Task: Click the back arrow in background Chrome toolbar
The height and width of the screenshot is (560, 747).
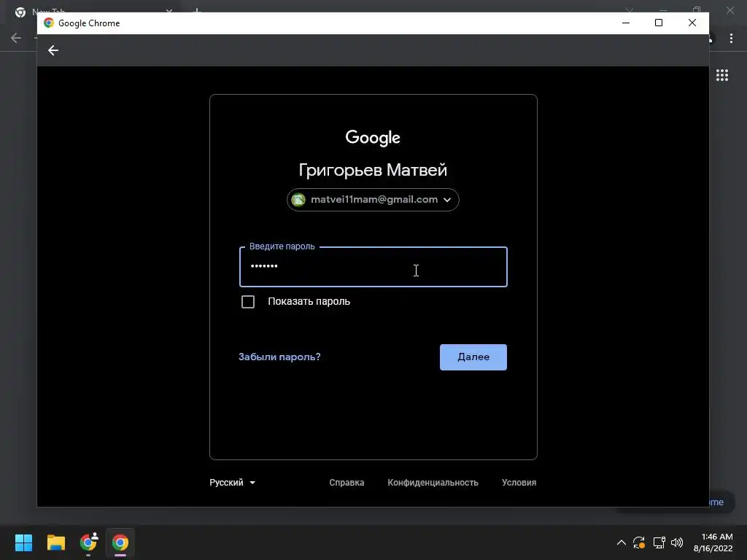Action: pyautogui.click(x=16, y=38)
